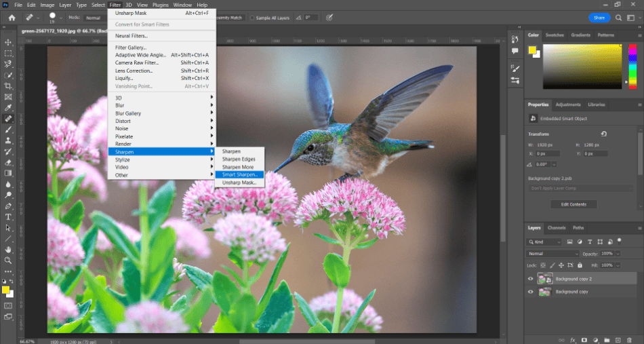
Task: Select the Hand tool
Action: (x=8, y=250)
